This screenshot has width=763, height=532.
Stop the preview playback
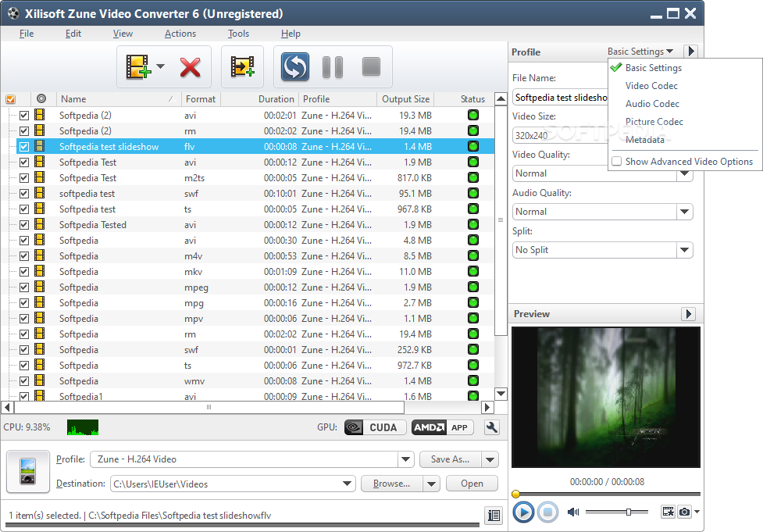click(x=547, y=512)
